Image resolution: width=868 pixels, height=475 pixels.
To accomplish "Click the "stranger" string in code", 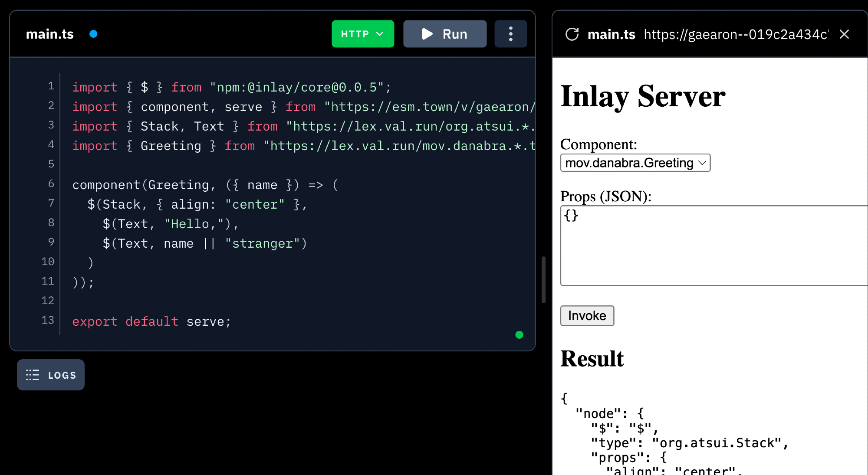I will [x=263, y=243].
